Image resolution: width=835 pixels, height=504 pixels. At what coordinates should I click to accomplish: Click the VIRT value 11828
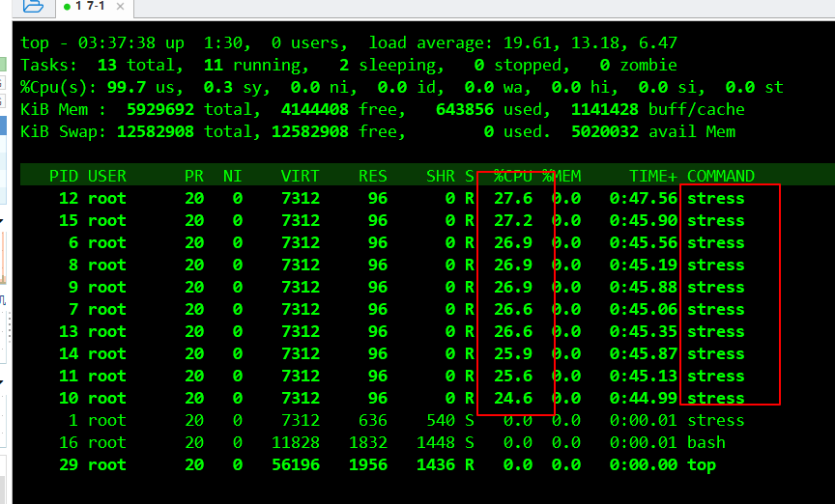click(x=296, y=443)
